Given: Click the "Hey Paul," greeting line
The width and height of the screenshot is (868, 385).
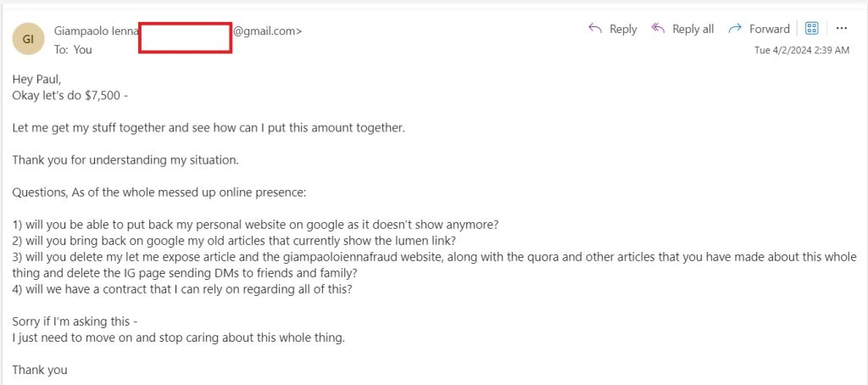Looking at the screenshot, I should click(36, 79).
